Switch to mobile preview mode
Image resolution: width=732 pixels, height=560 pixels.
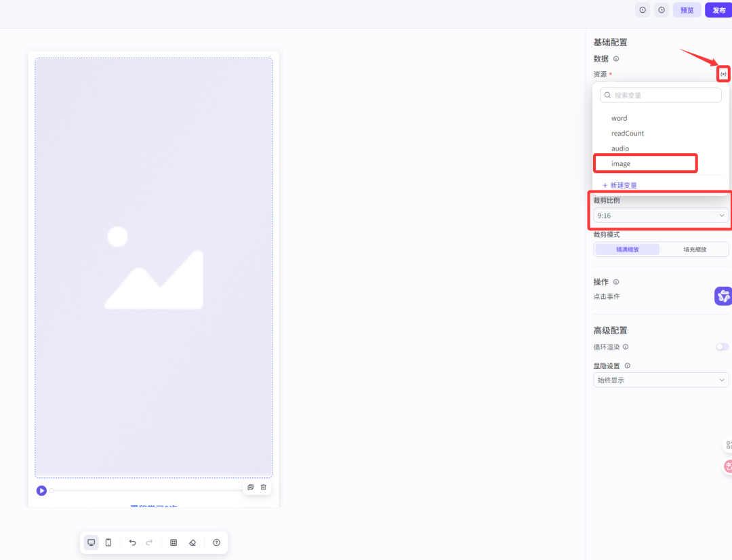tap(109, 542)
